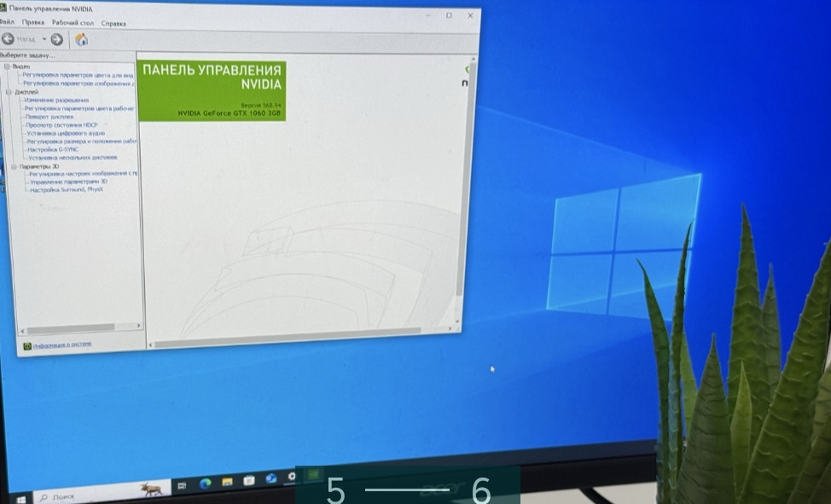Collapse the Параметры 3D tree section
The width and height of the screenshot is (831, 504).
point(14,166)
